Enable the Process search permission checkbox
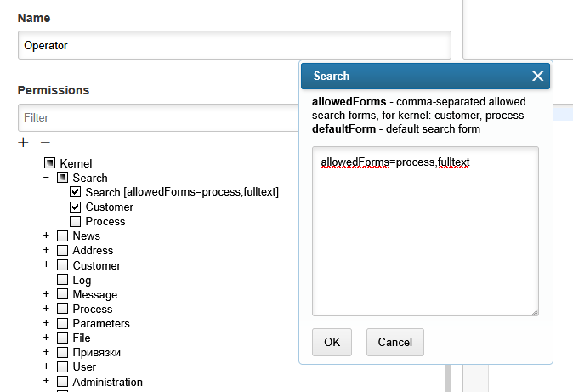Screen dimensions: 573x392 pyautogui.click(x=75, y=221)
